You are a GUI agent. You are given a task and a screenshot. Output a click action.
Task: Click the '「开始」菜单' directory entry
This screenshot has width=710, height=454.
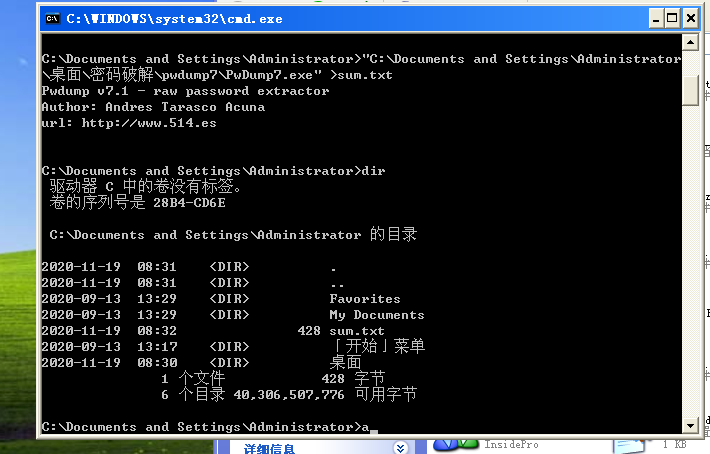point(377,346)
